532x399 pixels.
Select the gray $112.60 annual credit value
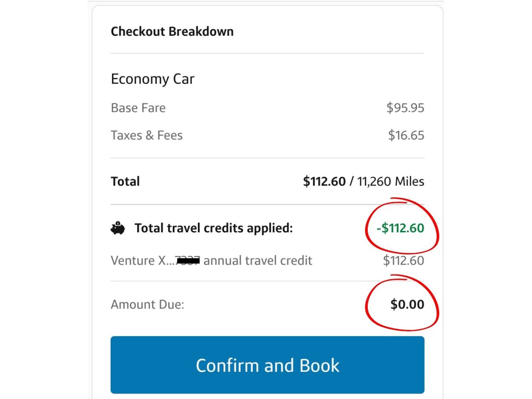[403, 260]
